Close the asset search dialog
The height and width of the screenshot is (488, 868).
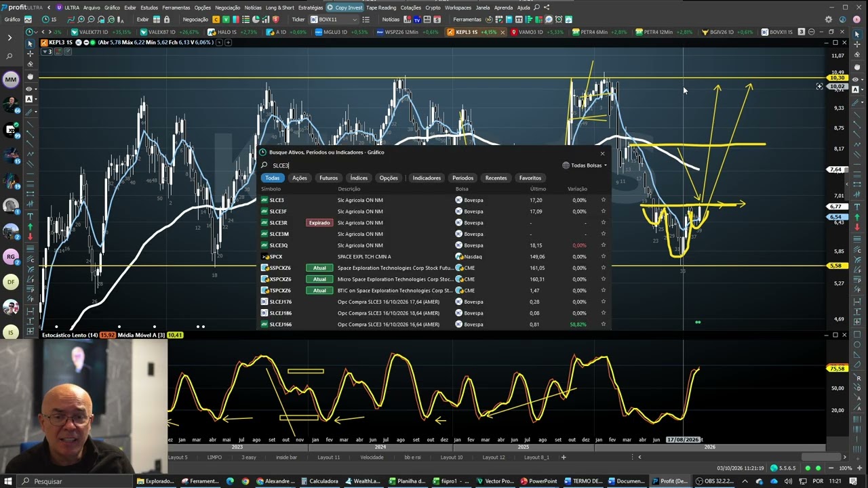[x=602, y=153]
